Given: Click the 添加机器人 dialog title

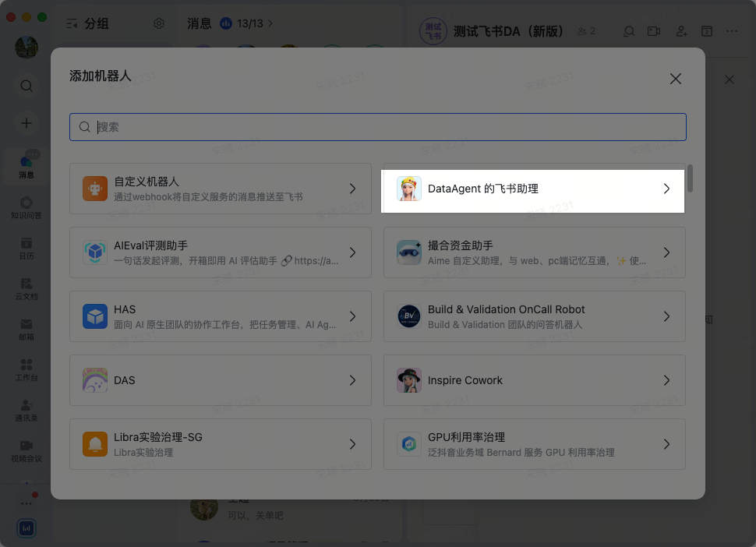Looking at the screenshot, I should (x=101, y=76).
